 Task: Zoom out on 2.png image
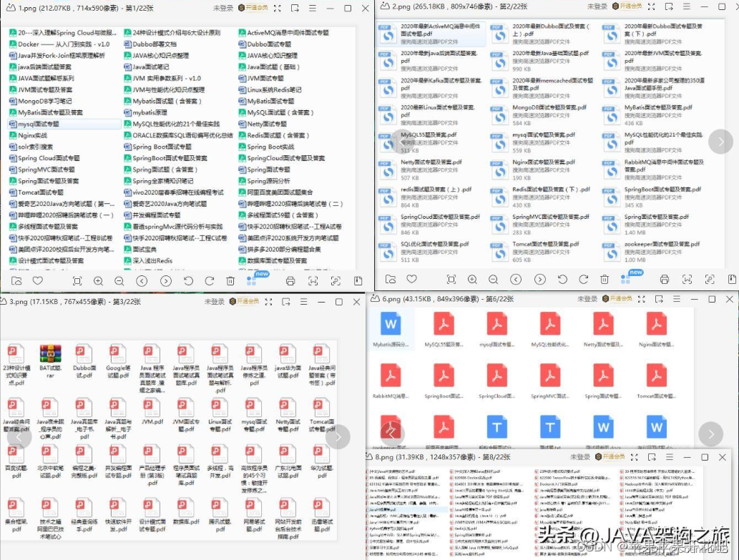coord(494,280)
